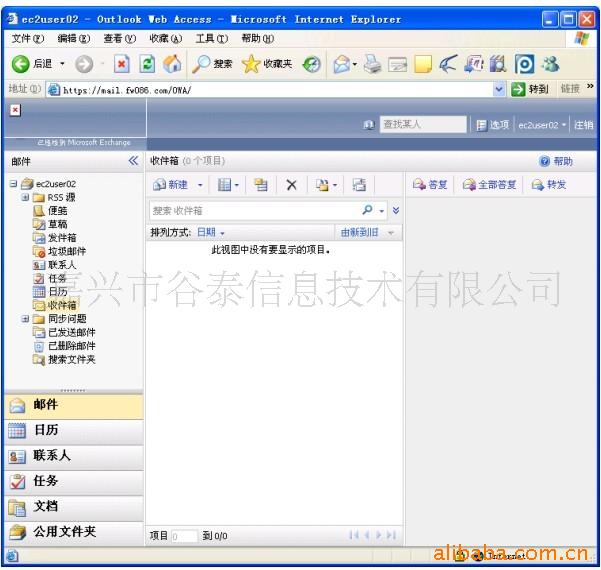Open the address book icon
601x570 pixels.
(x=369, y=125)
